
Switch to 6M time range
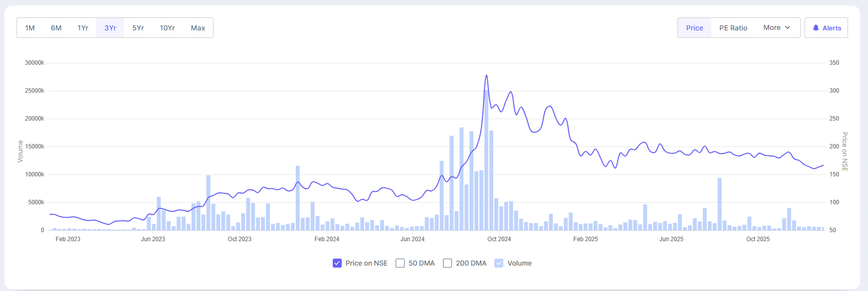point(56,28)
